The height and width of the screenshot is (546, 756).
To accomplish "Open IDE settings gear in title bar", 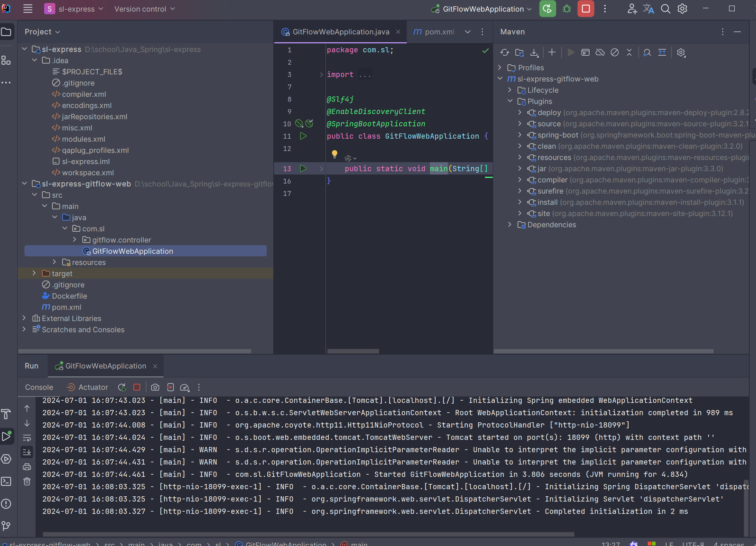I will (x=682, y=9).
